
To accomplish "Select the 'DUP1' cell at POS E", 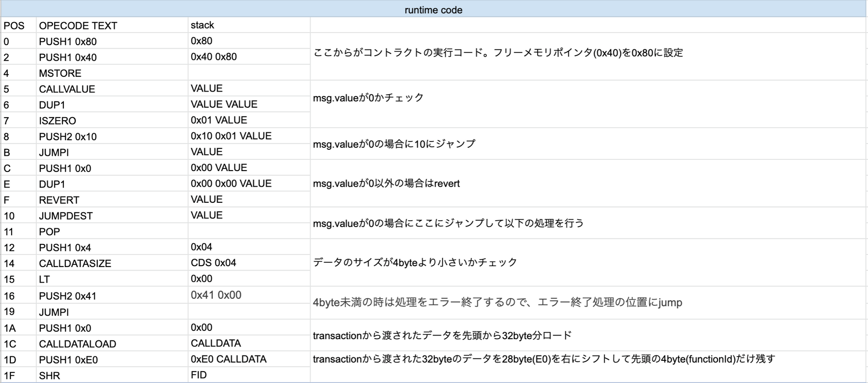I will pos(112,184).
